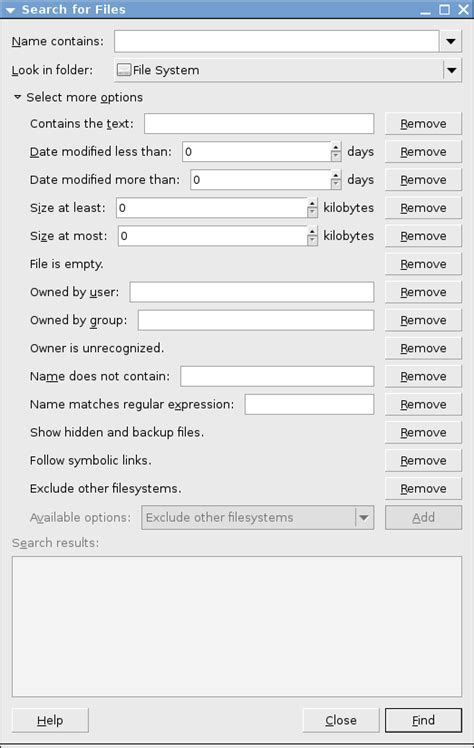Open the Look in folder dropdown
This screenshot has width=474, height=748.
coord(288,70)
